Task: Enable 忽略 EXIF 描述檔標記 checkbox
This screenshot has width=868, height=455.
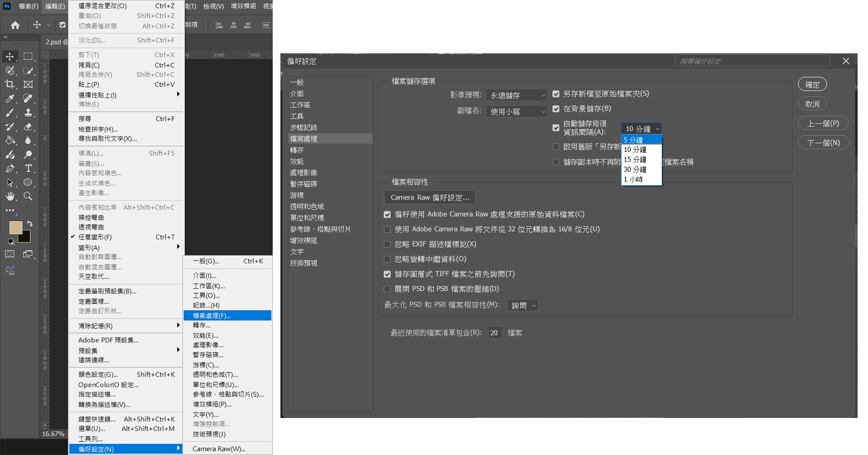Action: [387, 244]
